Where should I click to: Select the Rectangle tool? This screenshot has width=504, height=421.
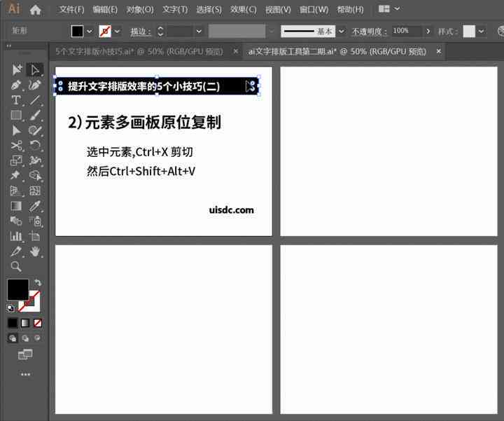[16, 115]
